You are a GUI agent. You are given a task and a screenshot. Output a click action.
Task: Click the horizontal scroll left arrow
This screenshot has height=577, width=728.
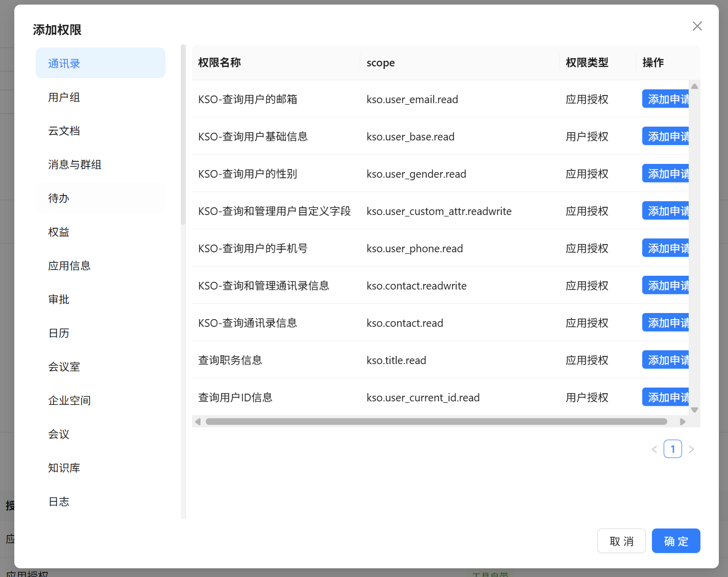point(198,422)
